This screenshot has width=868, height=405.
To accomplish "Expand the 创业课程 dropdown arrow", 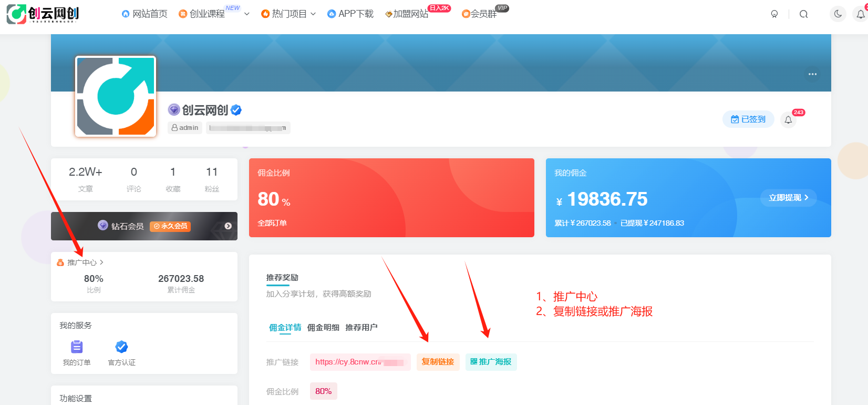I will click(x=247, y=14).
